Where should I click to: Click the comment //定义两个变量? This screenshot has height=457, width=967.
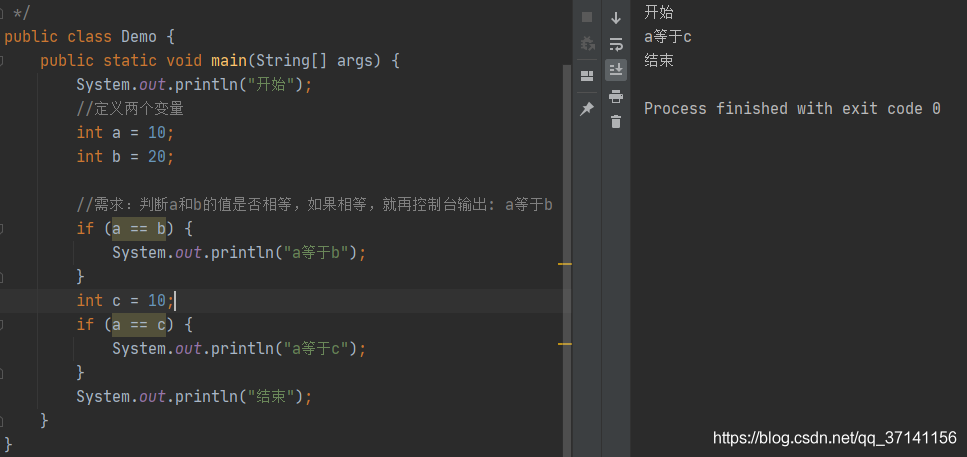130,109
